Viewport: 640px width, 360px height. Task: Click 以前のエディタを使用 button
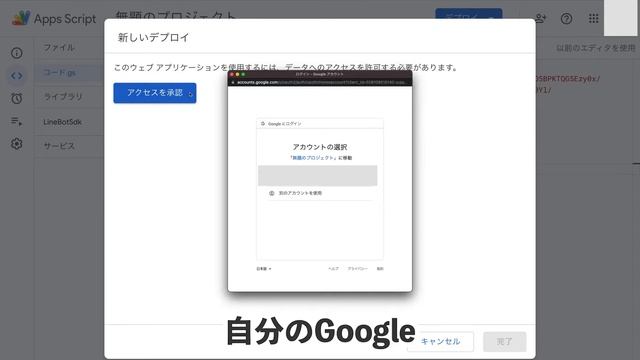(x=596, y=48)
